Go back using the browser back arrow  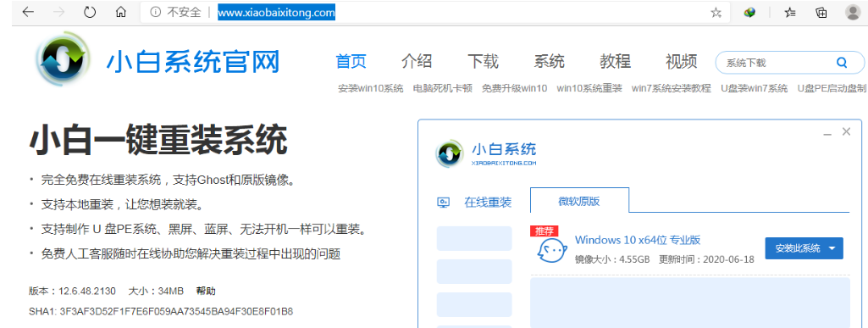[x=27, y=12]
